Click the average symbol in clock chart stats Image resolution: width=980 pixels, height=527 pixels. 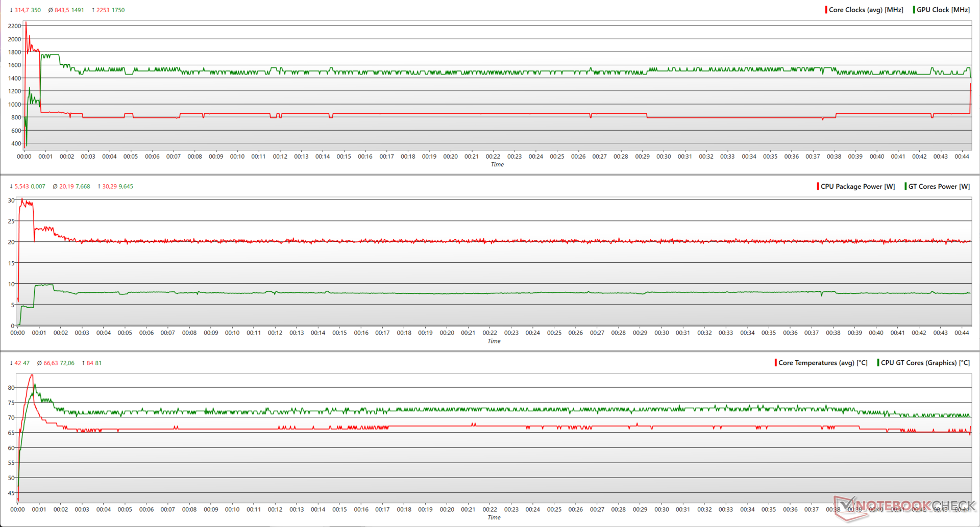[51, 10]
